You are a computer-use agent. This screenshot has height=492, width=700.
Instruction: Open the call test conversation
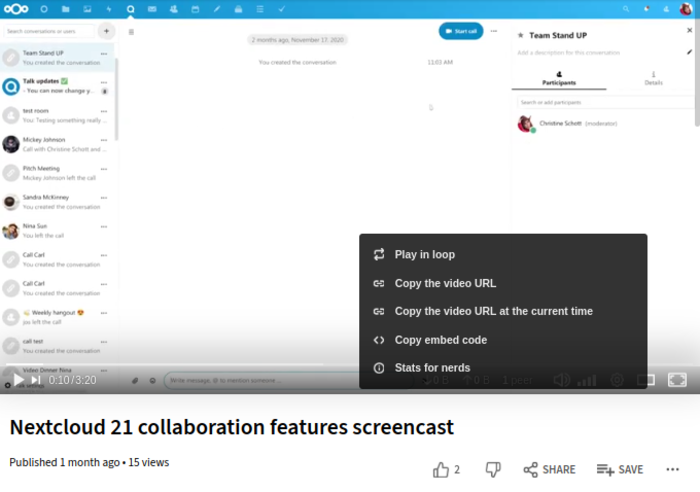(x=57, y=346)
